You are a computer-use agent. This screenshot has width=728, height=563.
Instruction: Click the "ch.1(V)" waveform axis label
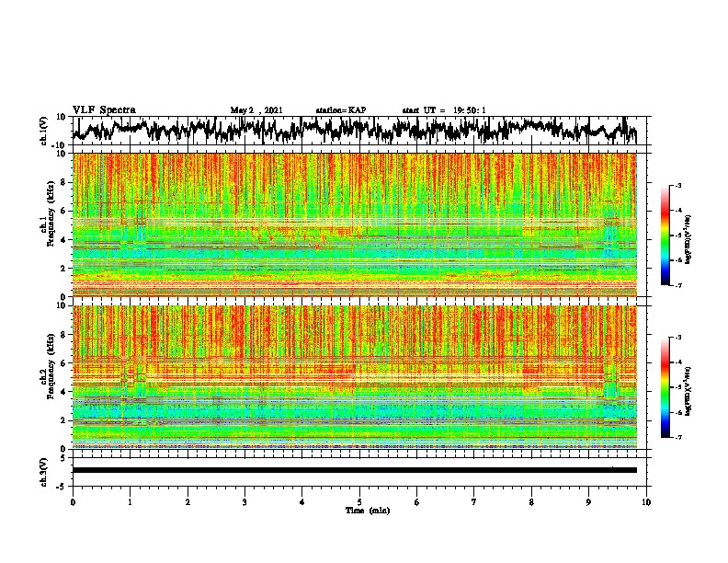click(x=44, y=131)
